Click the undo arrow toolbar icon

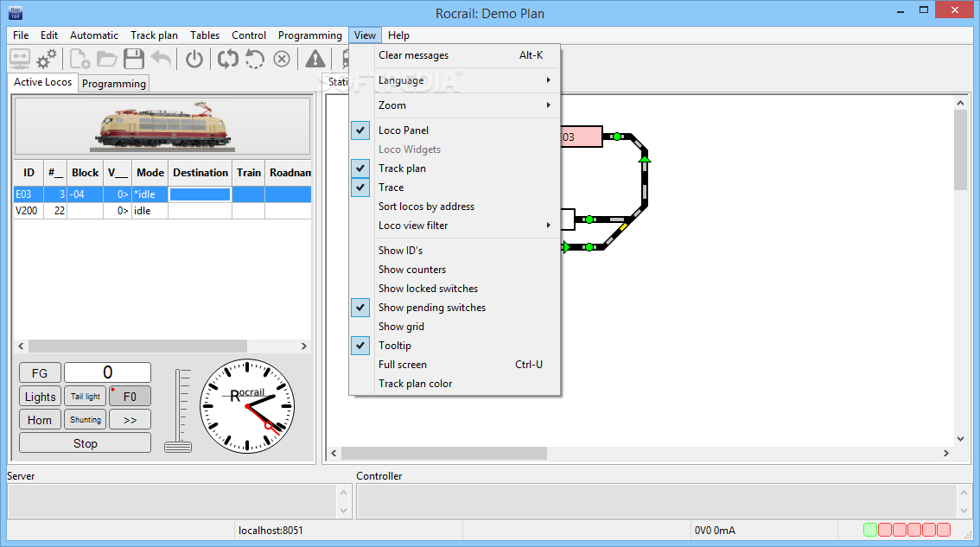pyautogui.click(x=162, y=60)
